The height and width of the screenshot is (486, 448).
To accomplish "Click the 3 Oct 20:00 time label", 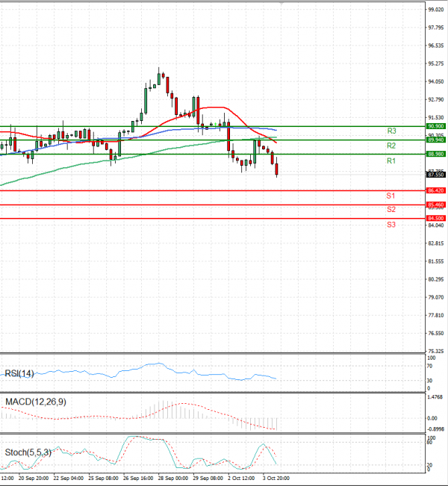I will click(276, 479).
